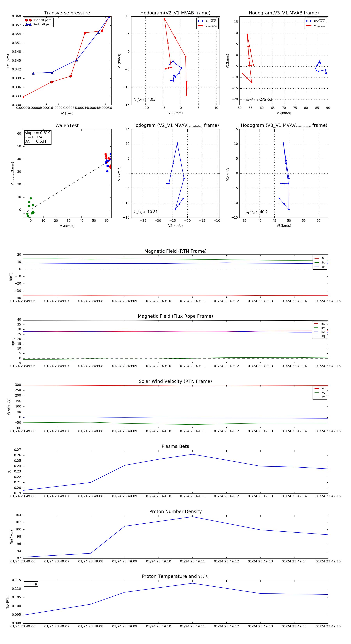The width and height of the screenshot is (351, 644).
Task: Click eigenvalue ratio text '40.2'
Action: [x=264, y=212]
